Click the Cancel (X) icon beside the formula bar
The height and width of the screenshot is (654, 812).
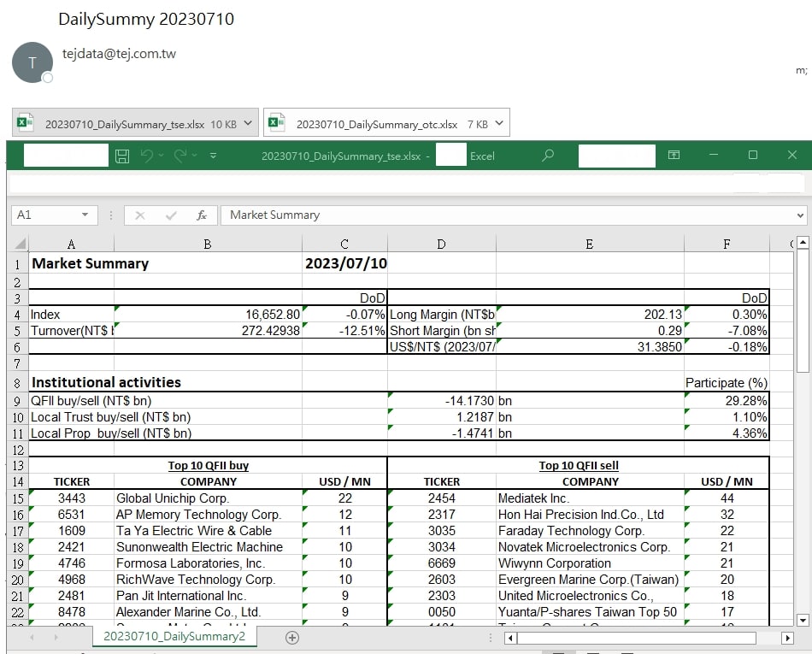point(142,215)
